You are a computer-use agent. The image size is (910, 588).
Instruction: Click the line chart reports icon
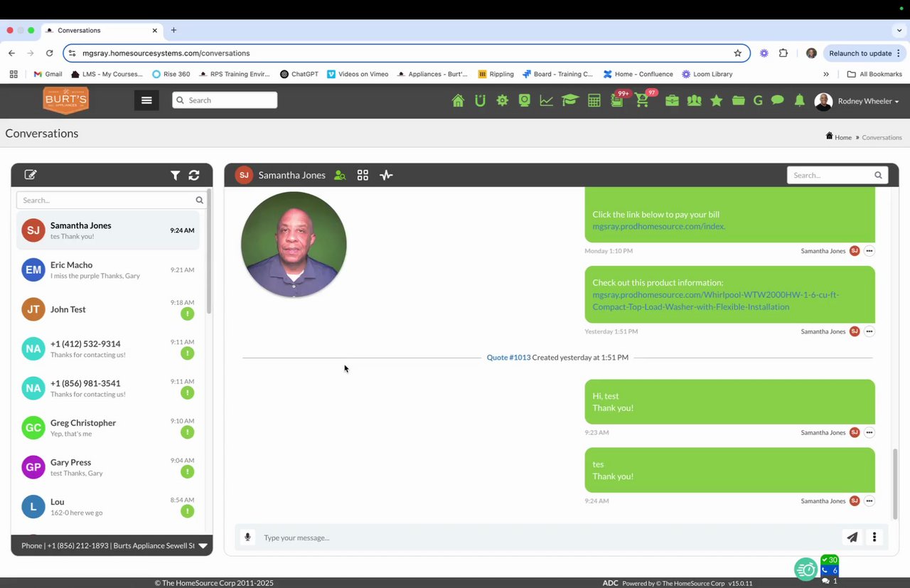[546, 101]
